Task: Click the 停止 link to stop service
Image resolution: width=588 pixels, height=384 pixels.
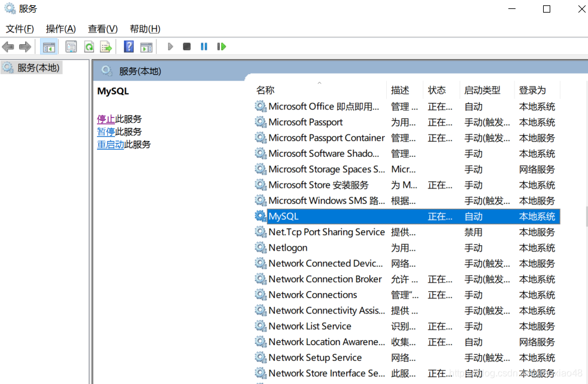Action: coord(106,119)
